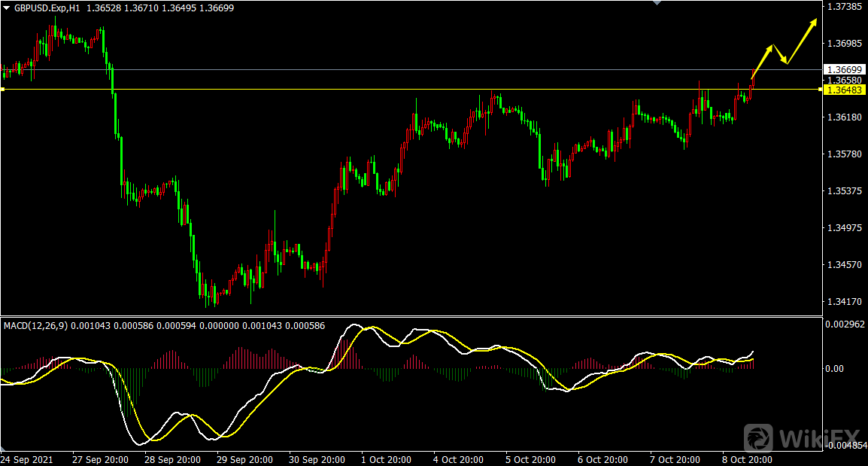The height and width of the screenshot is (466, 868).
Task: Click the 1.37385 price scale label
Action: click(843, 7)
